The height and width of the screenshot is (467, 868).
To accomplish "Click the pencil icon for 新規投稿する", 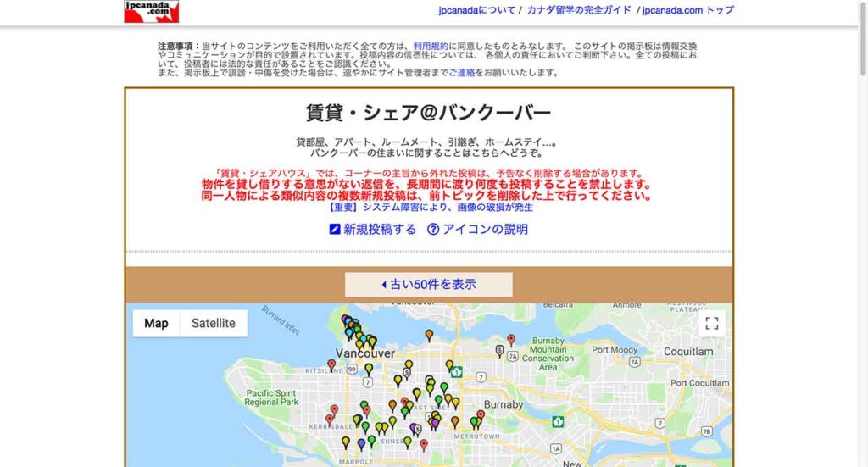I will pyautogui.click(x=335, y=230).
